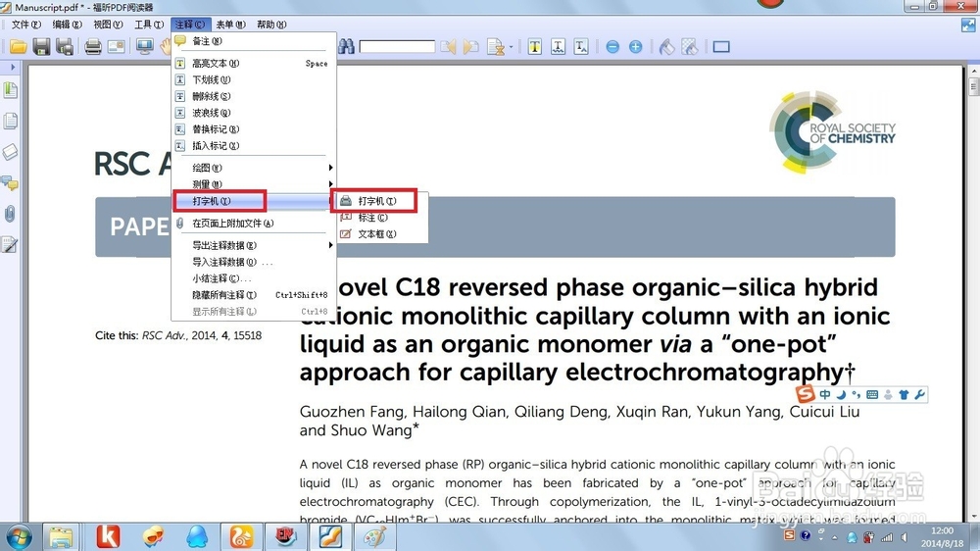980x551 pixels.
Task: Click the email/snapshot card icon beside Print
Action: tap(117, 47)
